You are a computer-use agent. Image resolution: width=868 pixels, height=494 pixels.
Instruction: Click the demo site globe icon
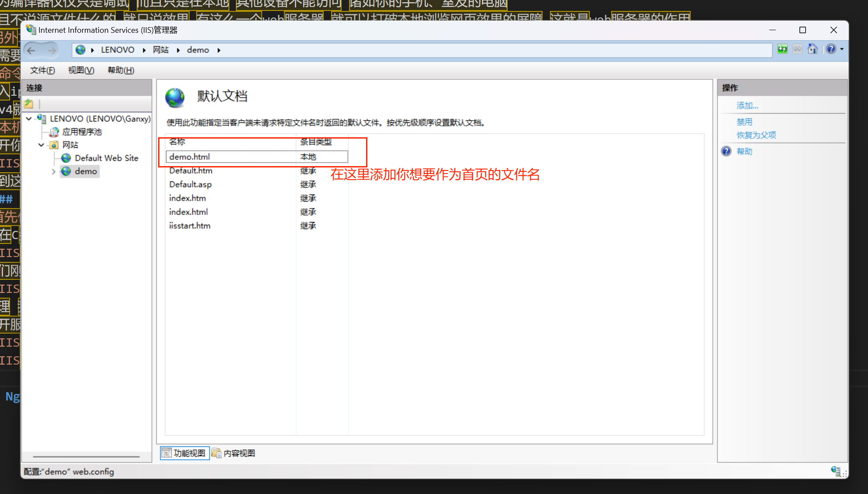pyautogui.click(x=66, y=171)
